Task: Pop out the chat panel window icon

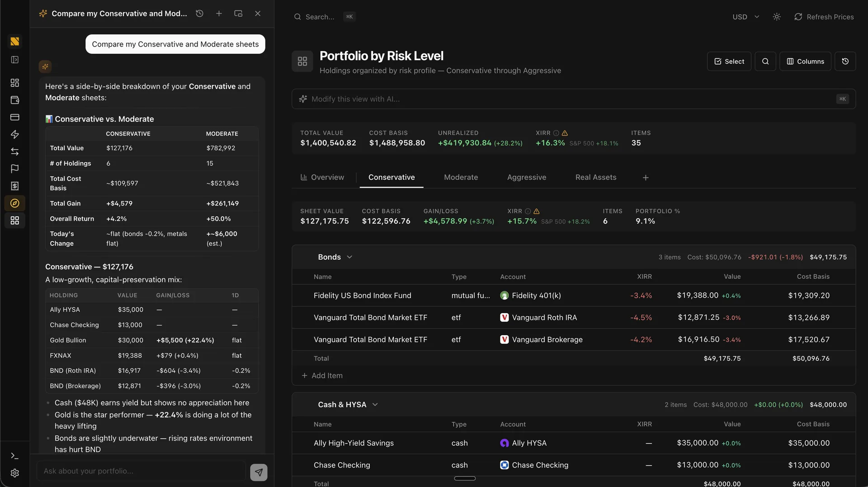Action: point(238,14)
